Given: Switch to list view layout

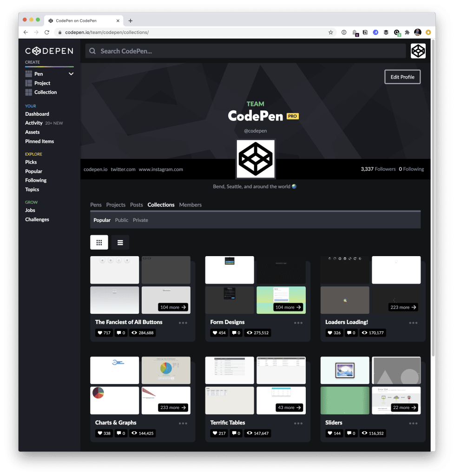Looking at the screenshot, I should coord(120,242).
